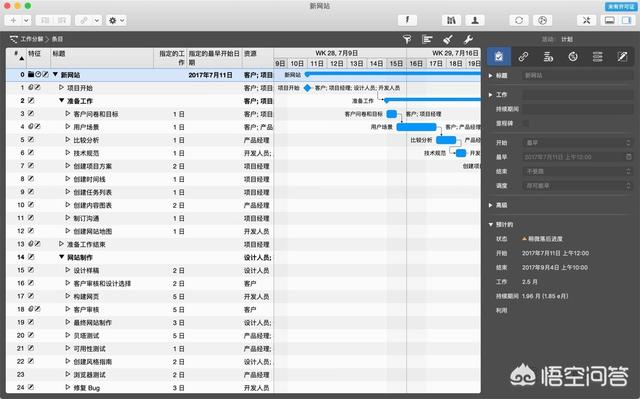Viewport: 640px width, 399px height.
Task: Open the 调度 popup menu
Action: pos(578,186)
